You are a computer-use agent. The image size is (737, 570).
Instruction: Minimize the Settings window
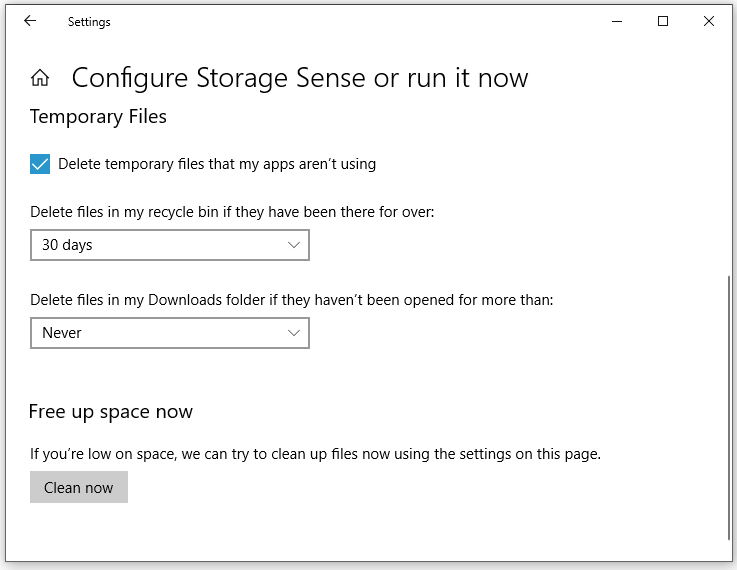pyautogui.click(x=617, y=21)
